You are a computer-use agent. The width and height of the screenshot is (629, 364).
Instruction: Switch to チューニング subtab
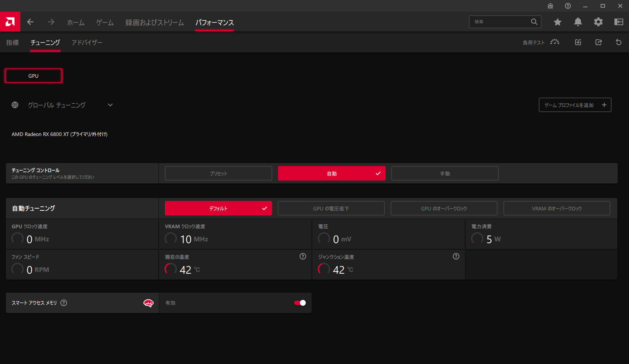45,43
